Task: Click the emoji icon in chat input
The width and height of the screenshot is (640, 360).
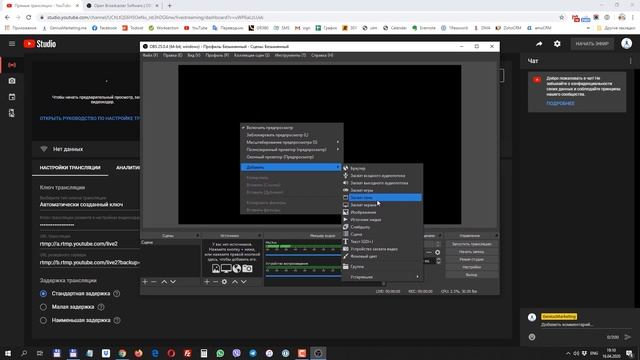Action: [x=532, y=337]
